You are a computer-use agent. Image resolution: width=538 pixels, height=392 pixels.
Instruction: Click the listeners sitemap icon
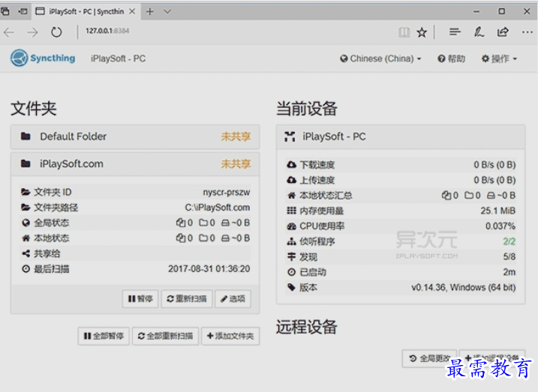pyautogui.click(x=291, y=241)
